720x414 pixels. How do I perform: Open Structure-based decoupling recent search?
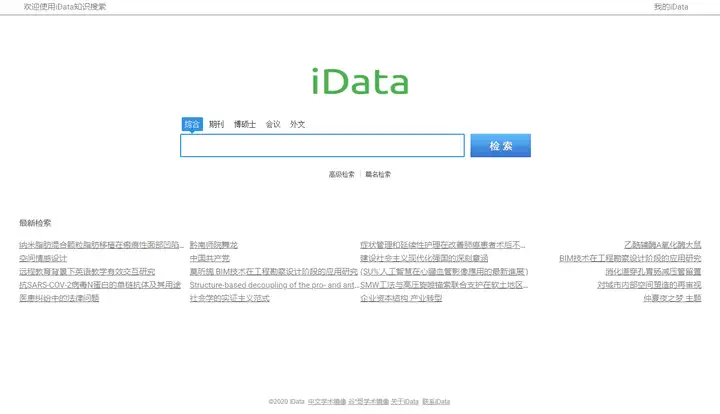tap(274, 285)
